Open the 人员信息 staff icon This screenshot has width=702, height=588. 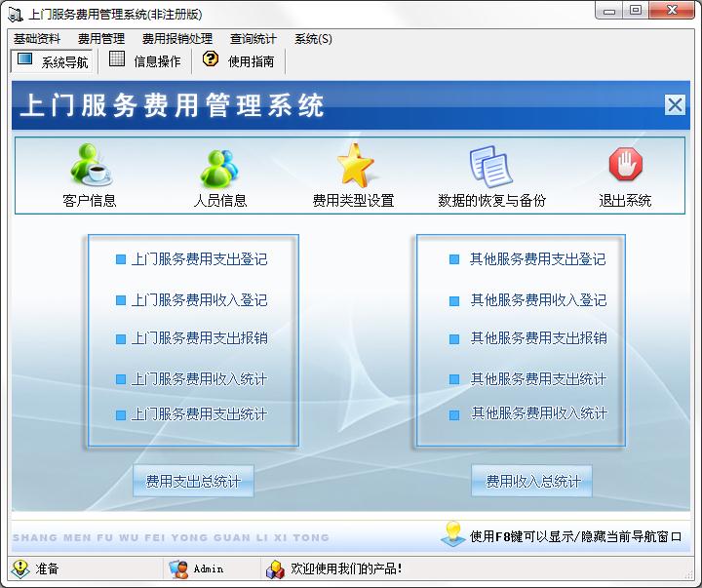click(219, 168)
